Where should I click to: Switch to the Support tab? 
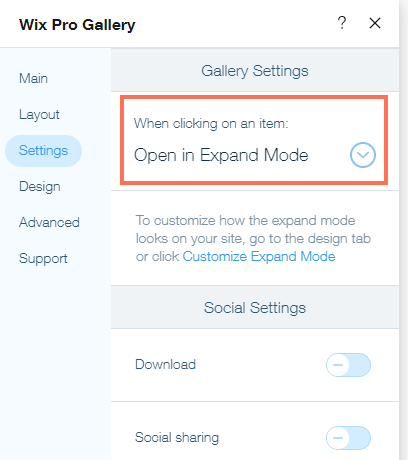[x=43, y=259]
